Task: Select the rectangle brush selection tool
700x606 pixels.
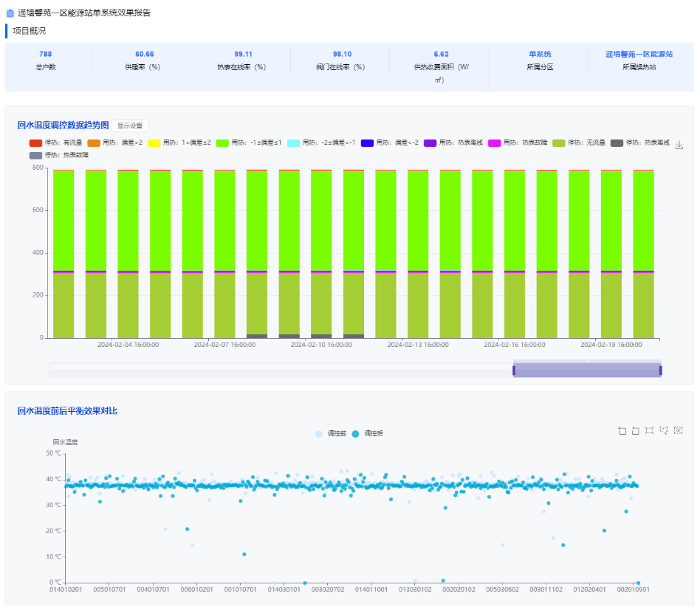Action: (x=650, y=430)
